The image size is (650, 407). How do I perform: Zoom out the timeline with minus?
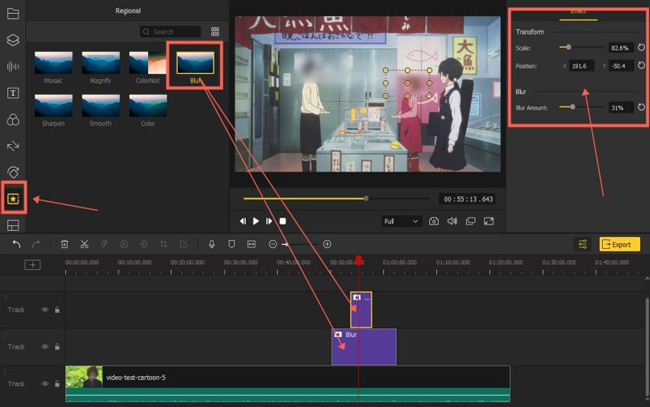272,244
